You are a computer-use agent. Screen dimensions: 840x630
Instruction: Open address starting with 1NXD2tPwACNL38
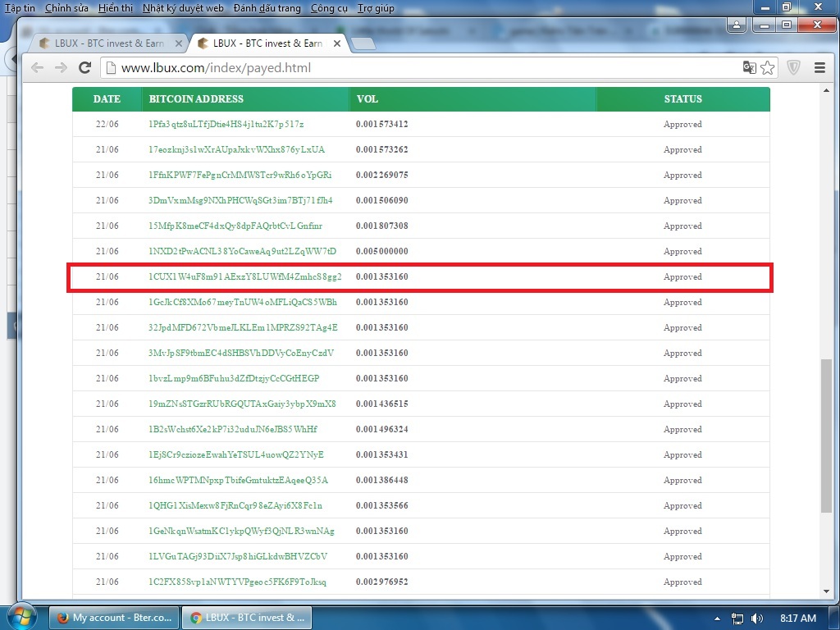click(242, 251)
